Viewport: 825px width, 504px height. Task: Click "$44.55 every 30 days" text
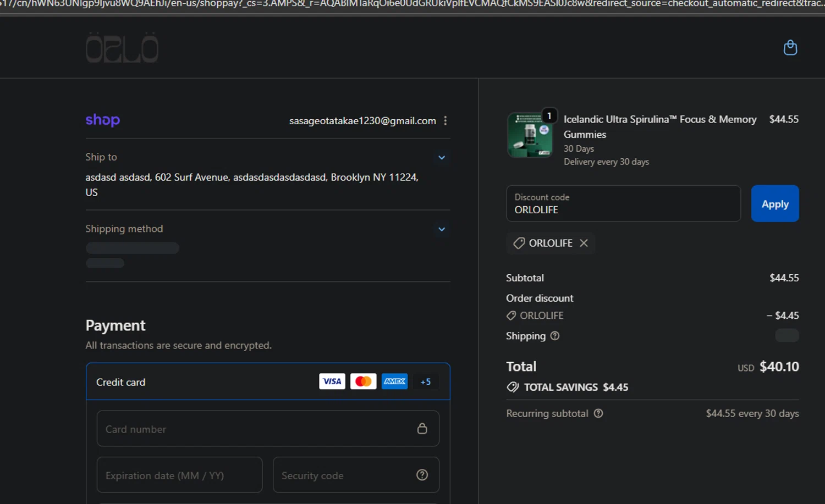pyautogui.click(x=752, y=413)
